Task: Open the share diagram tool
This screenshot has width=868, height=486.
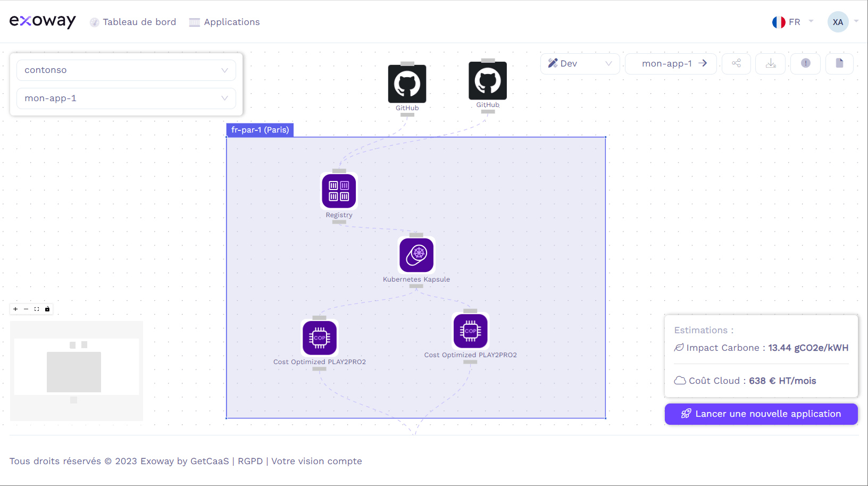Action: coord(736,63)
